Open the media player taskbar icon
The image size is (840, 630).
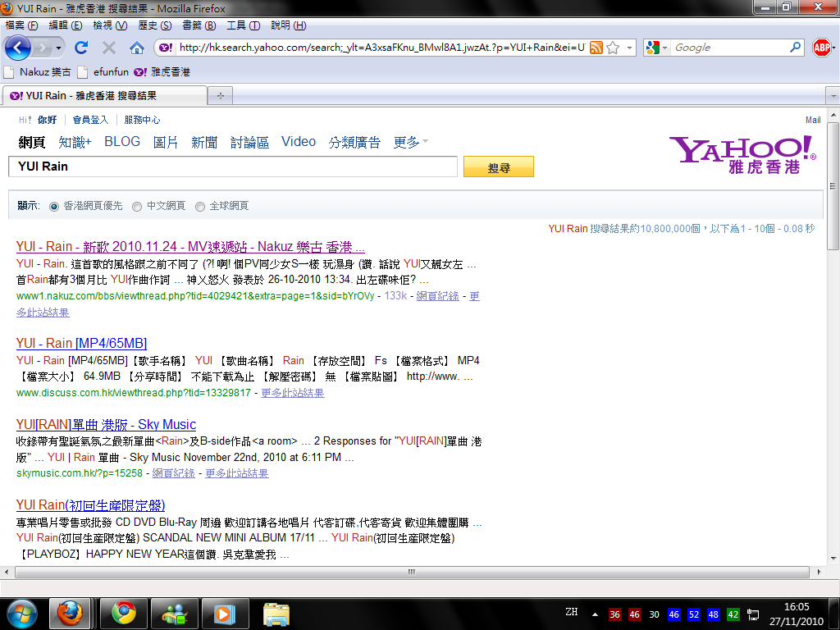(x=226, y=614)
